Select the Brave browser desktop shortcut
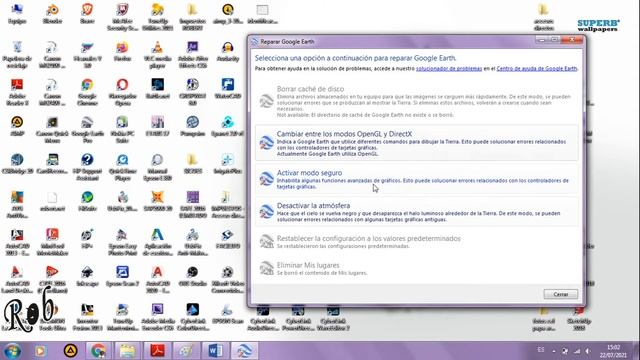This screenshot has height=360, width=640. 87,14
